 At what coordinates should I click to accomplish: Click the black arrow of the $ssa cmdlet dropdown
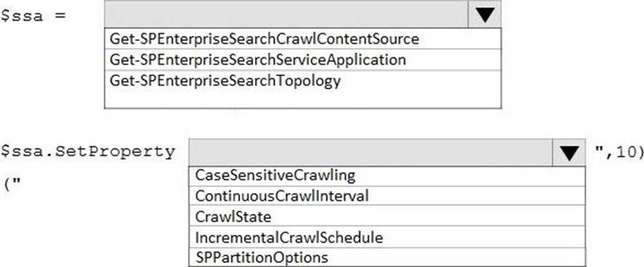[x=485, y=14]
